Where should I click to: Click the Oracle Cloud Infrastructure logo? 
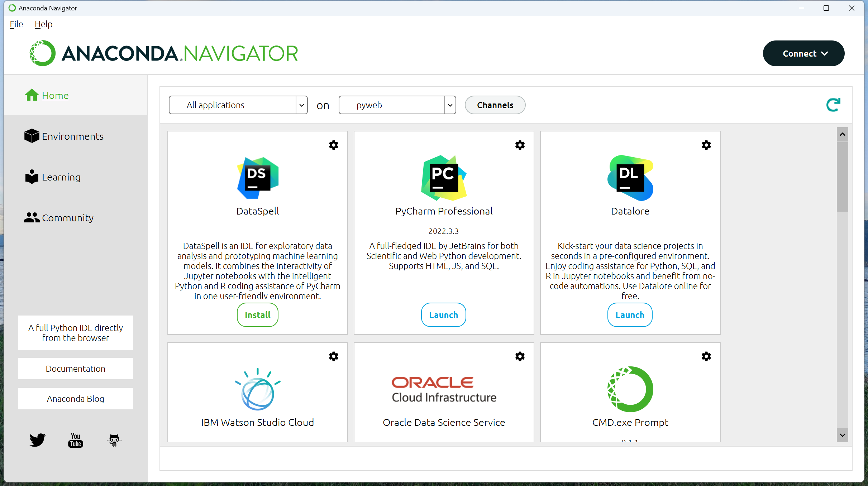pyautogui.click(x=444, y=390)
